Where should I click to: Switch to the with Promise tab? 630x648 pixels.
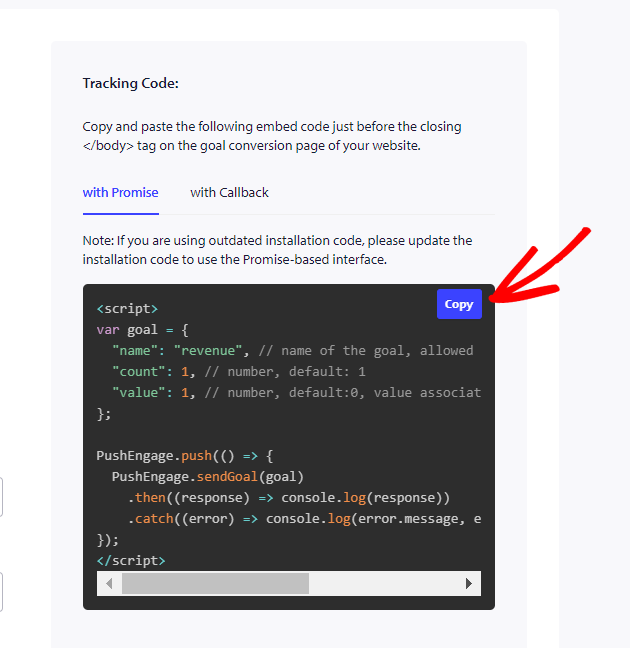tap(121, 193)
